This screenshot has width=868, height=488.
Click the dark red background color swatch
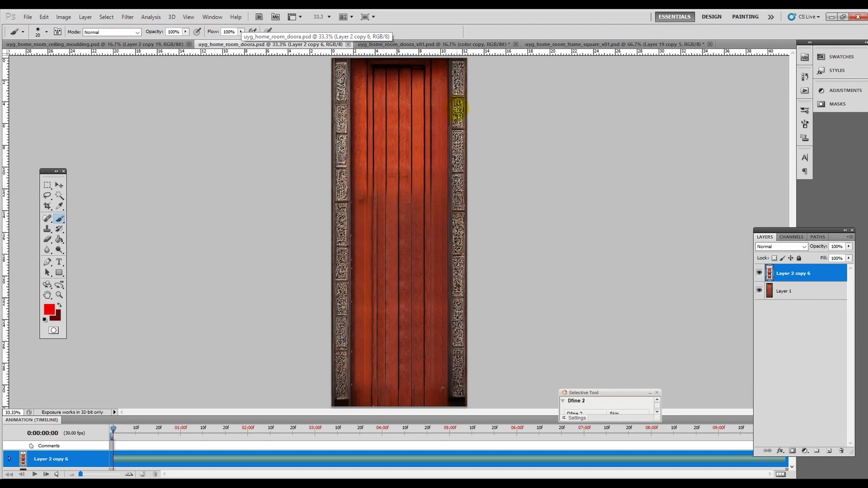pos(57,317)
